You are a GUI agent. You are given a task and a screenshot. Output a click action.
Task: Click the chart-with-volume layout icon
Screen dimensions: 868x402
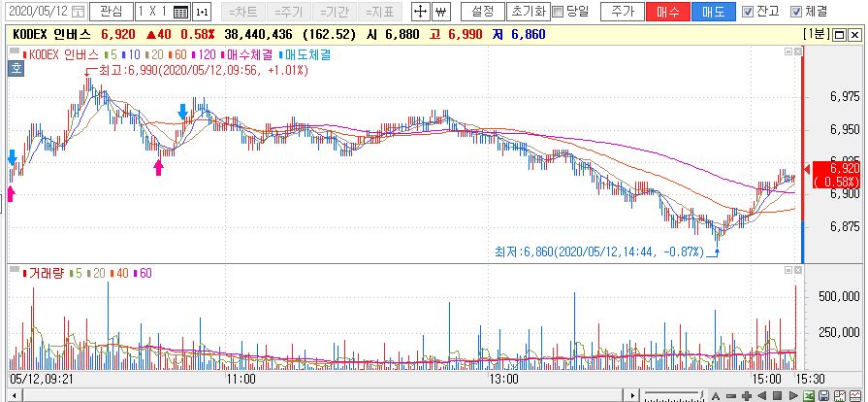840,396
